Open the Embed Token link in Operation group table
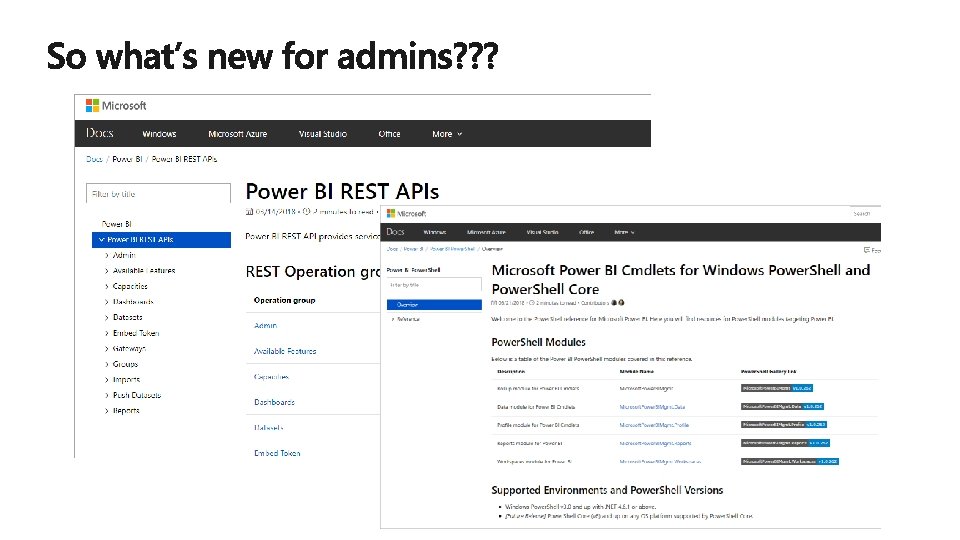The height and width of the screenshot is (540, 960). [277, 453]
